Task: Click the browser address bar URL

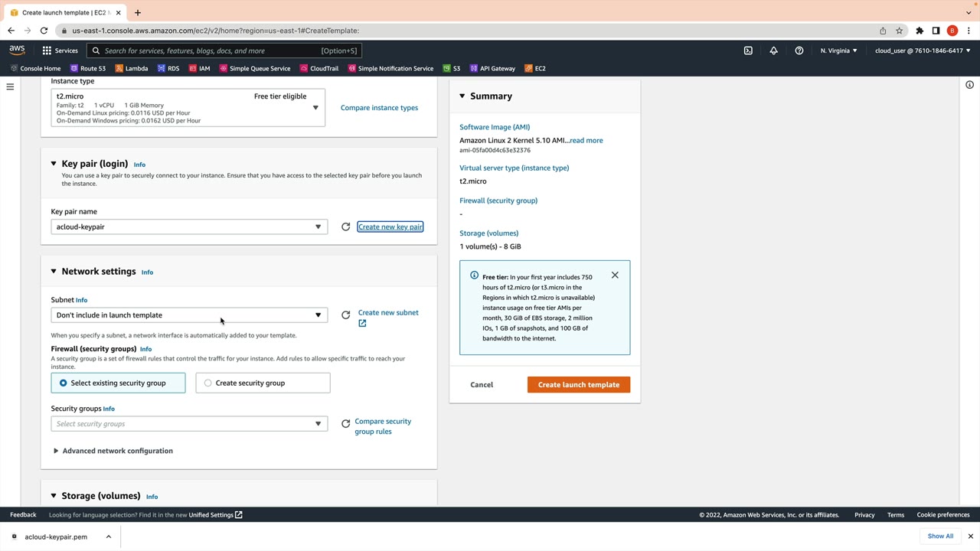Action: [216, 31]
